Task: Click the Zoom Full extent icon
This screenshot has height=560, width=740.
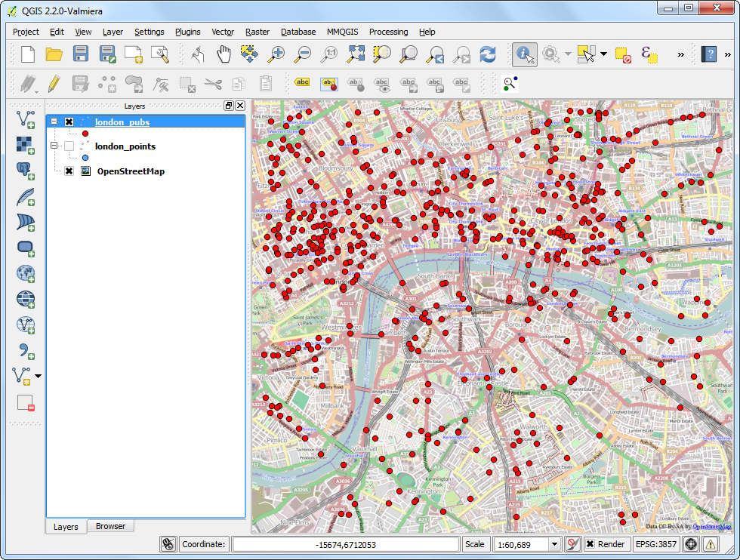Action: [356, 54]
